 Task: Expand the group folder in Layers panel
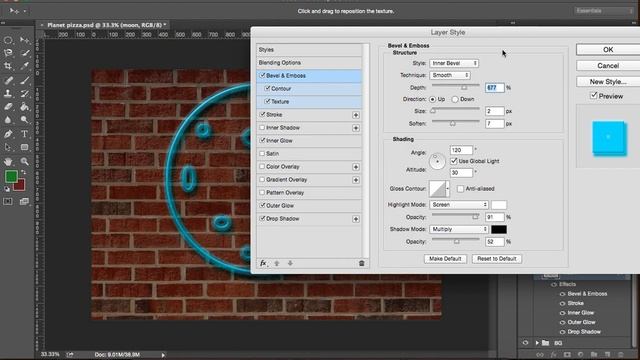[537, 343]
